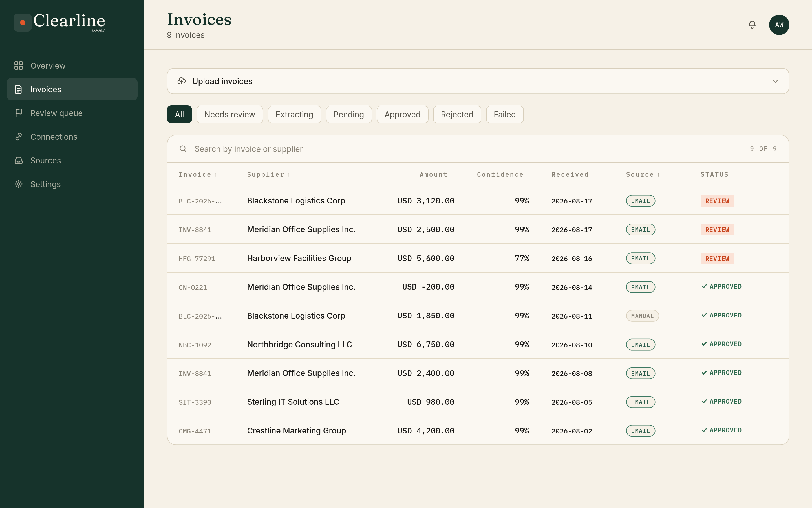Open invoice CMG-4471
The width and height of the screenshot is (812, 508).
[x=195, y=431]
